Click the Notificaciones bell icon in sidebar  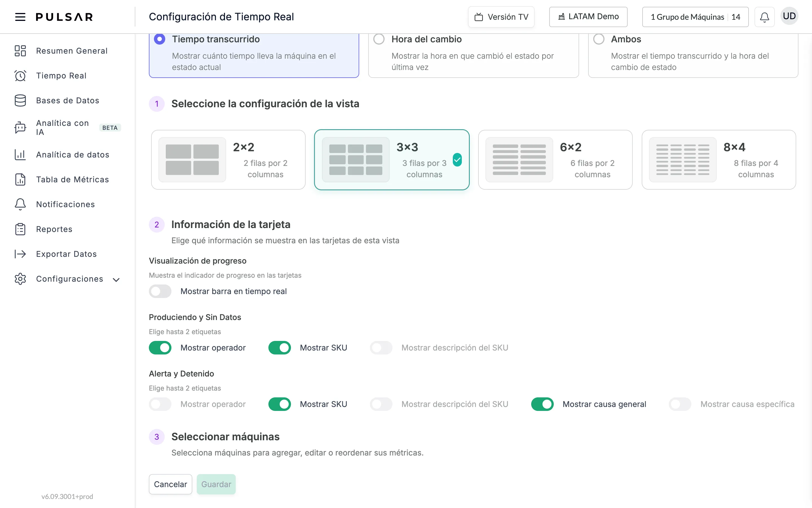20,204
